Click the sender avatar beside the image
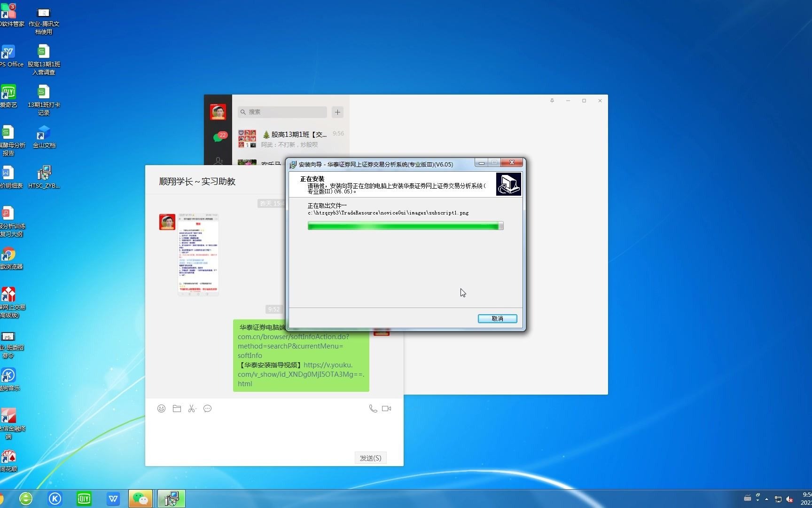The height and width of the screenshot is (508, 812). click(167, 222)
